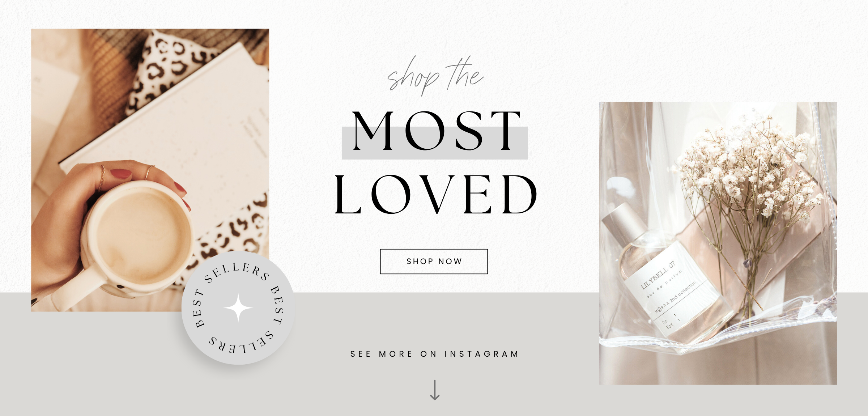Open the See More On Instagram link

coord(434,354)
